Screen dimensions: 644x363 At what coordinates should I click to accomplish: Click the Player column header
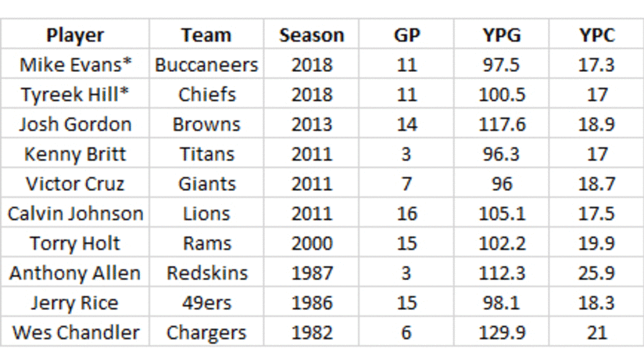click(75, 35)
